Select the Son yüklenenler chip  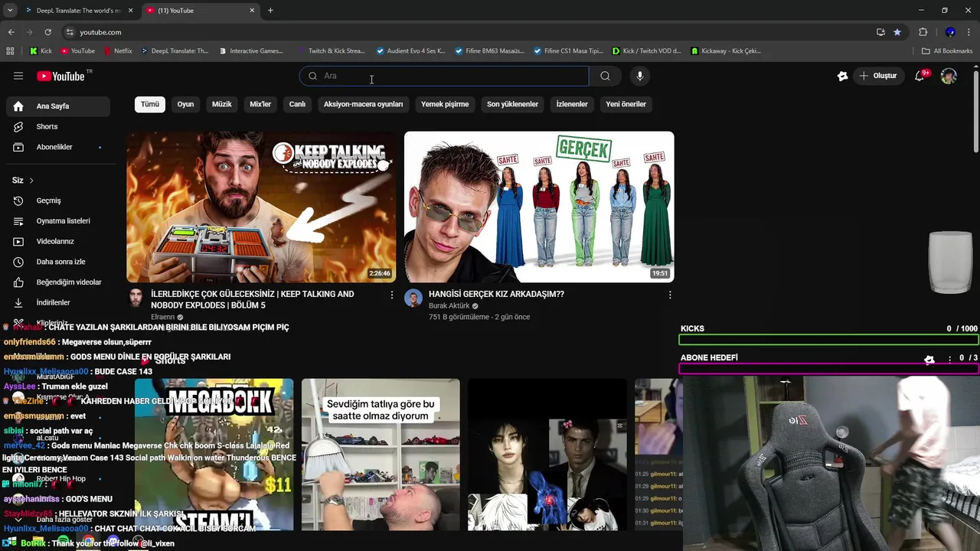512,104
